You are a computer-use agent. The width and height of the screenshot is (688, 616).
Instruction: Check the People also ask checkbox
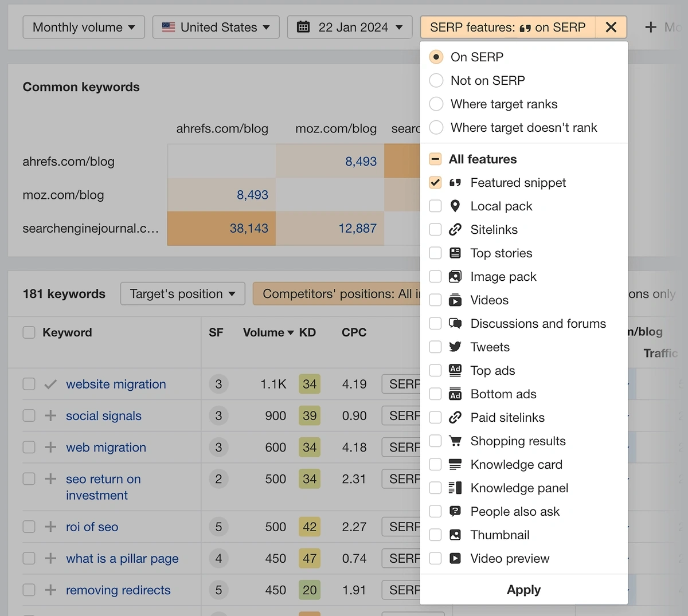(436, 512)
